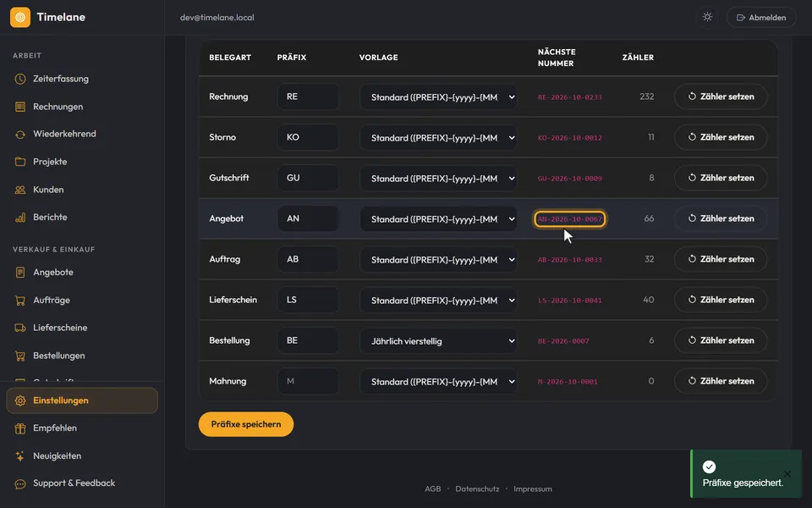Click the Zähler setzen icon for Mahnung
The image size is (812, 508).
coord(692,381)
